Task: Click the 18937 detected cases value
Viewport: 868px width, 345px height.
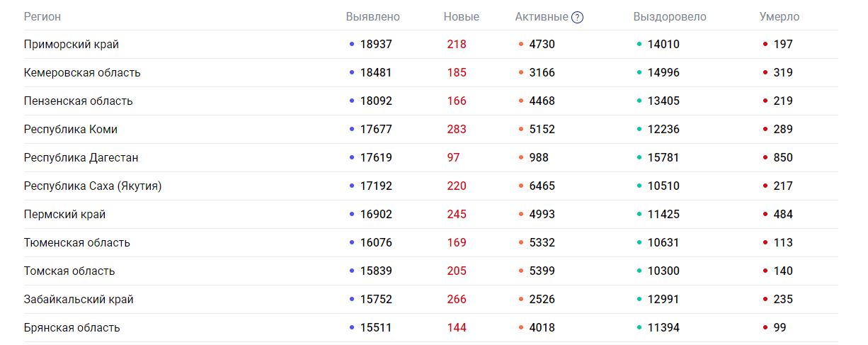Action: 376,45
